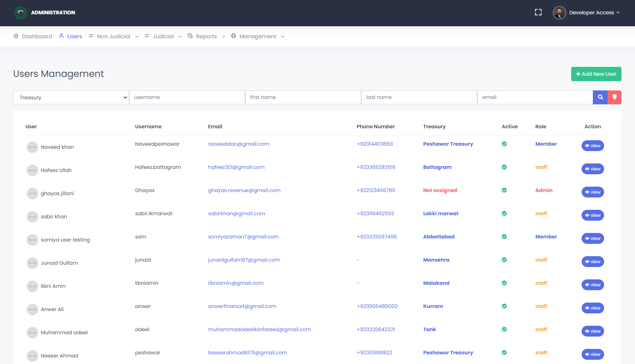Image resolution: width=635 pixels, height=364 pixels.
Task: Click Naveed khan's Peshawar Treasury link
Action: click(x=448, y=144)
